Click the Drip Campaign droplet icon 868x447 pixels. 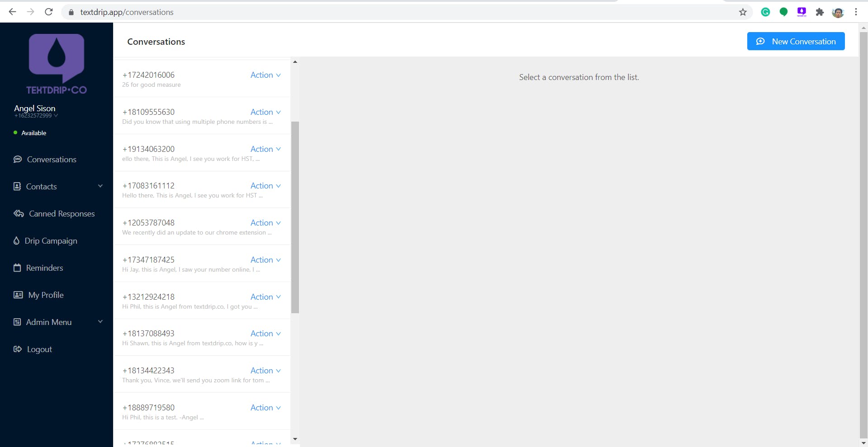pyautogui.click(x=16, y=240)
